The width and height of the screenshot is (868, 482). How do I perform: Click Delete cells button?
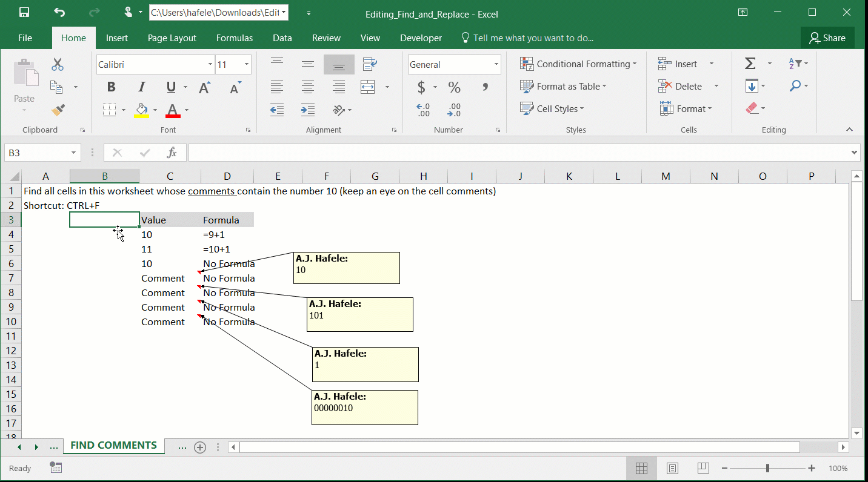(680, 86)
